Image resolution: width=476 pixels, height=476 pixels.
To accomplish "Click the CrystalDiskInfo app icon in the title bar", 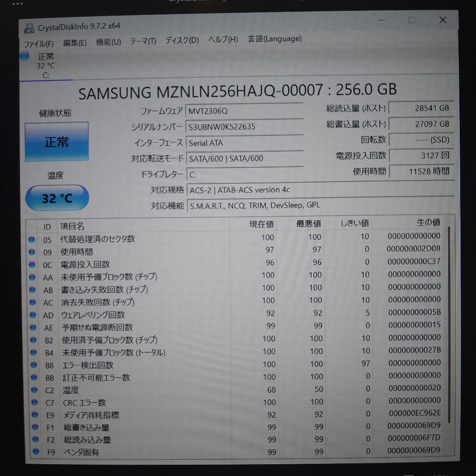I will 30,26.
